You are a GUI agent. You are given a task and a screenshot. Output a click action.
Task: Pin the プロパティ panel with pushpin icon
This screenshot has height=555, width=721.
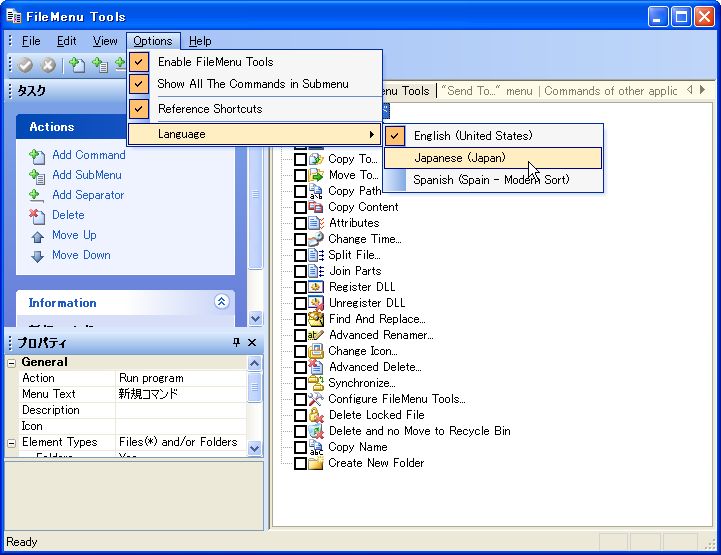(236, 342)
